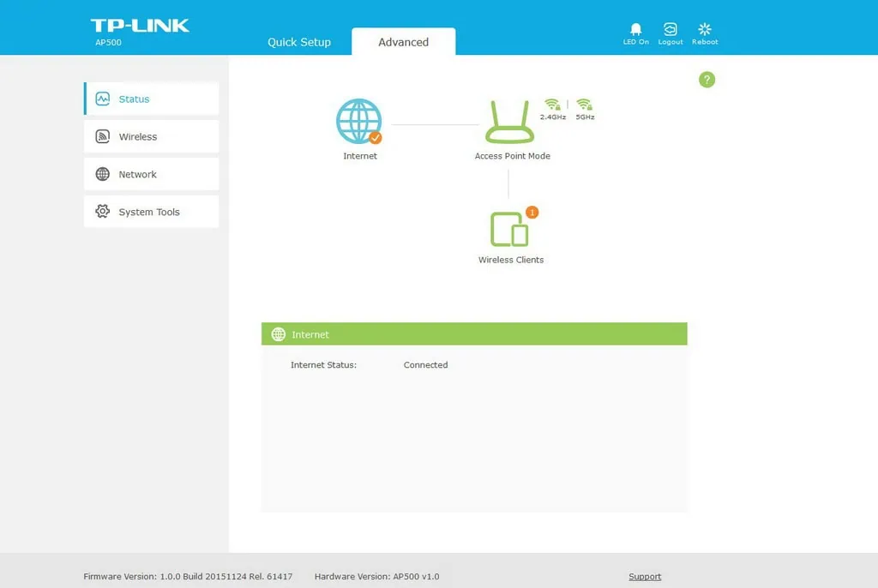Click the Internet globe icon

358,122
